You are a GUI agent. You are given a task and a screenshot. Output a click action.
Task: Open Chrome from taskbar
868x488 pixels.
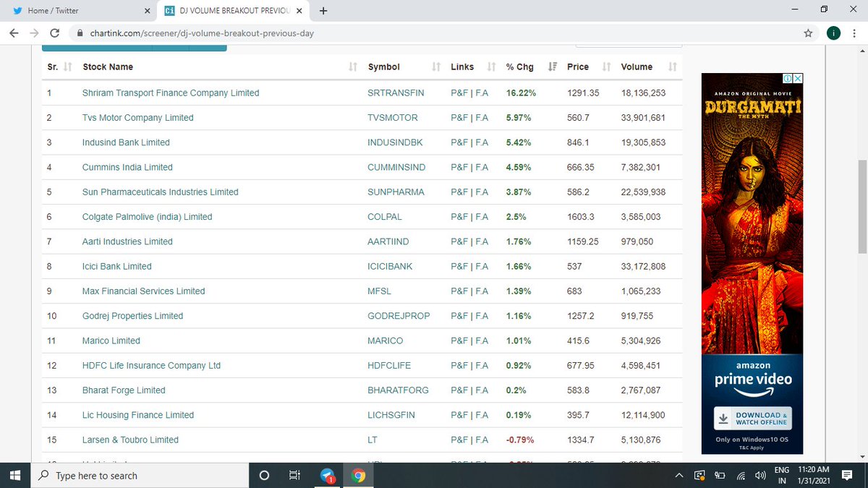[359, 475]
